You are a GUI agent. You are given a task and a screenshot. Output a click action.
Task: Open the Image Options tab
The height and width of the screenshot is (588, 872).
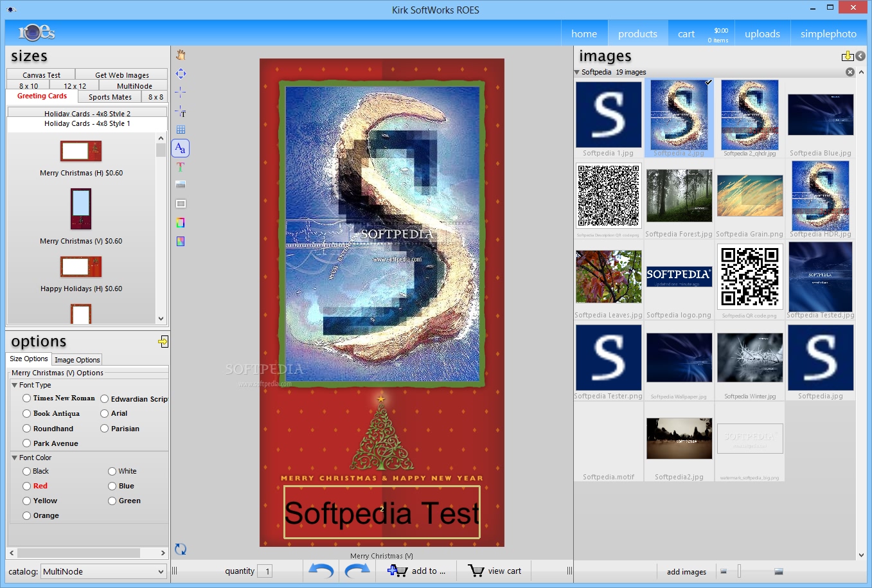(x=77, y=360)
